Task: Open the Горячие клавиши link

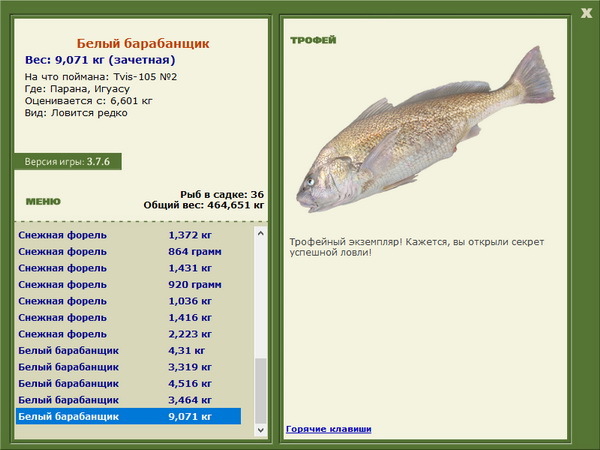Action: pyautogui.click(x=329, y=429)
